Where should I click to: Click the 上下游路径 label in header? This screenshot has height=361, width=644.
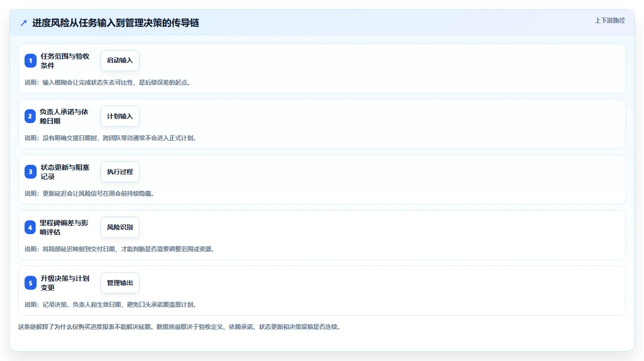coord(610,20)
